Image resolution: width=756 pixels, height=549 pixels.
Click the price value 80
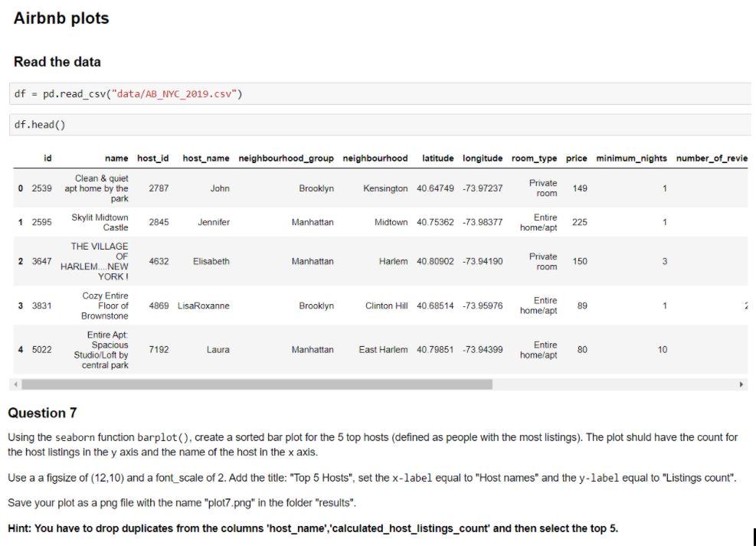point(582,349)
